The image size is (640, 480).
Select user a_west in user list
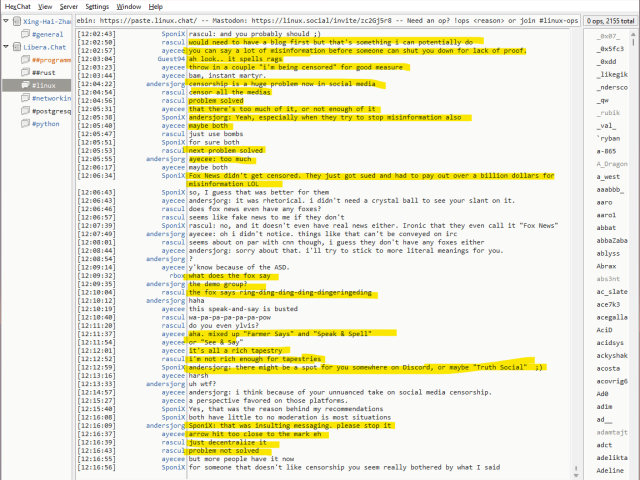608,177
